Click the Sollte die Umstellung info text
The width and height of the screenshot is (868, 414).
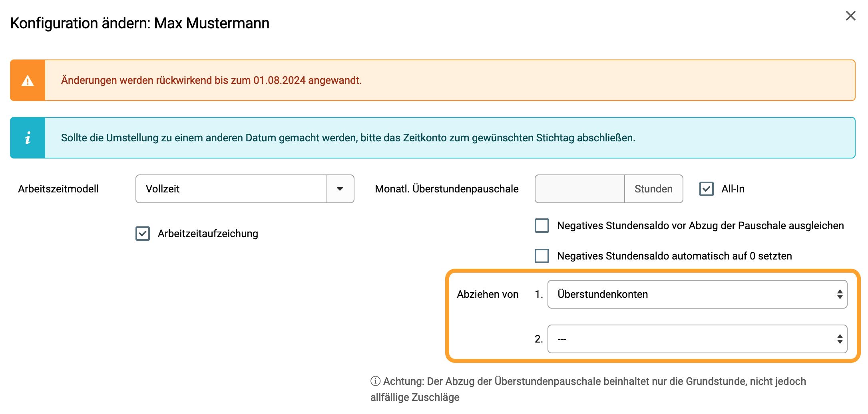(x=348, y=138)
